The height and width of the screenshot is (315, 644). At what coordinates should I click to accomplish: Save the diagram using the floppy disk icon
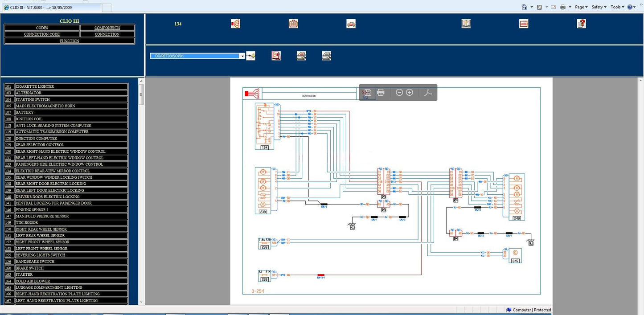point(368,92)
